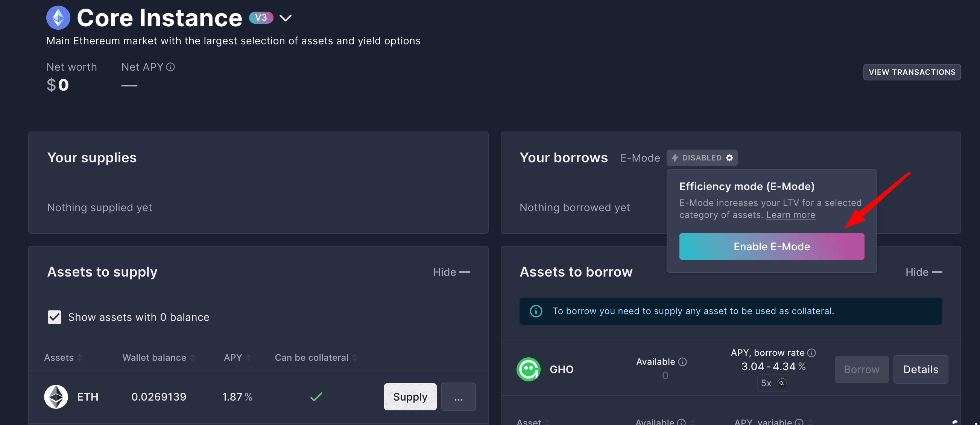Click the E-Mode settings gear icon
The width and height of the screenshot is (980, 425).
tap(729, 158)
